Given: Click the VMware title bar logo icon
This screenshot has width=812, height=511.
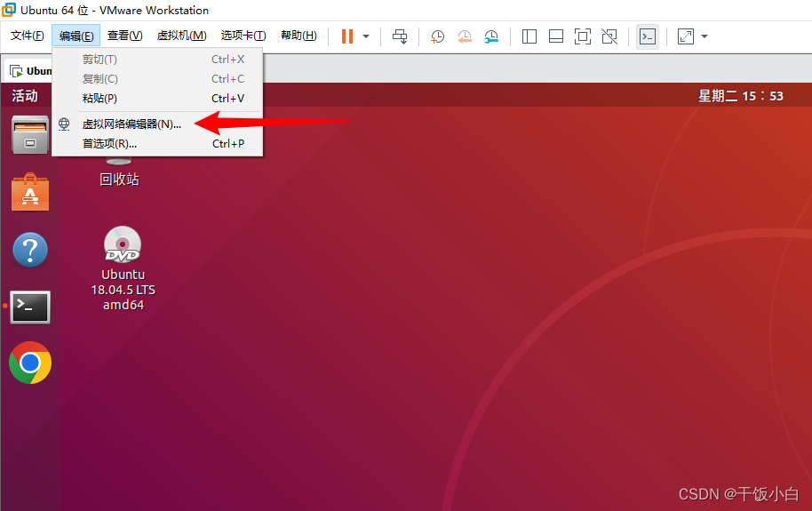Looking at the screenshot, I should (9, 10).
